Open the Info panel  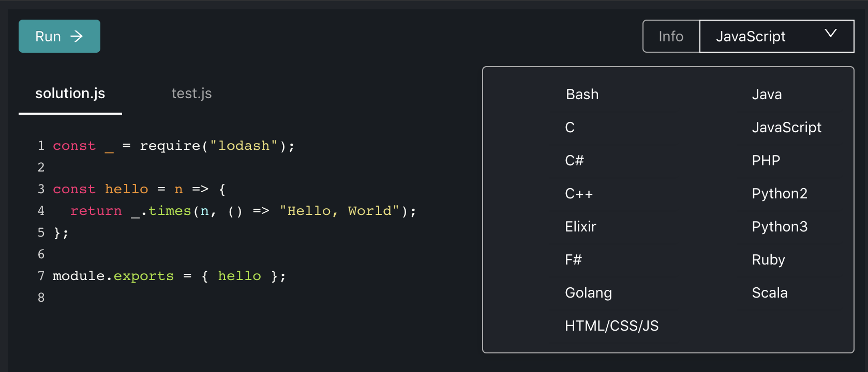pos(671,36)
